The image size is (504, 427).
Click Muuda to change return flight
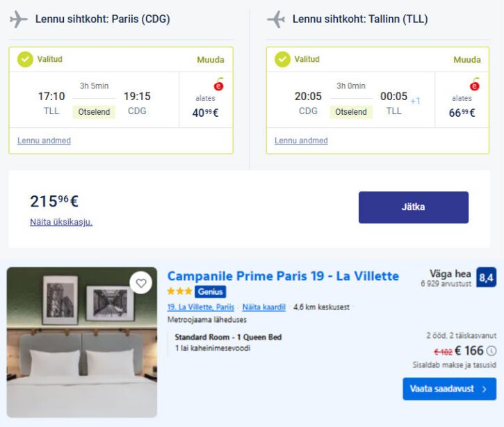pyautogui.click(x=467, y=60)
